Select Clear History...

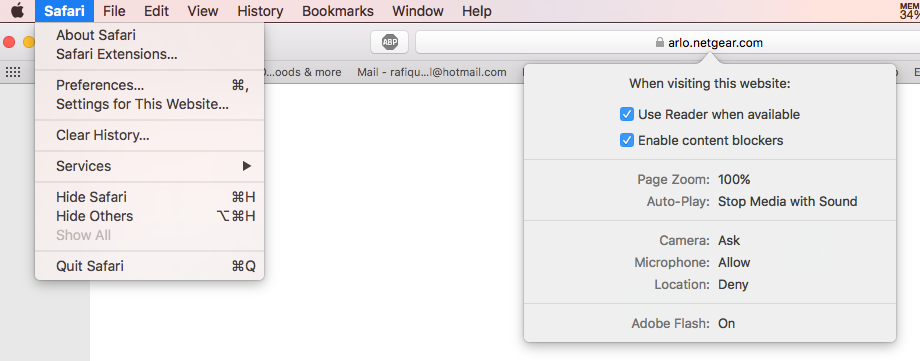pos(150,136)
